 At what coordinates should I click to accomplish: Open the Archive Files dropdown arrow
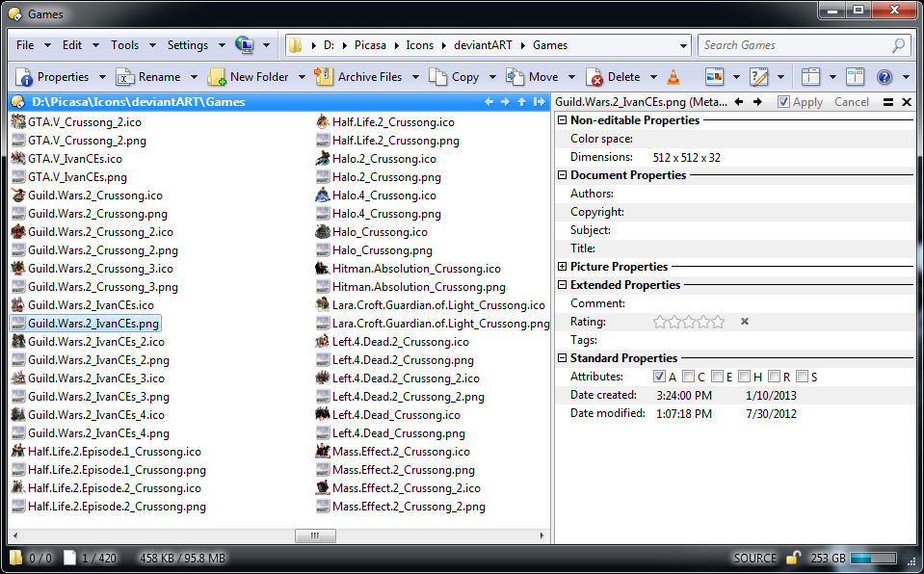415,77
